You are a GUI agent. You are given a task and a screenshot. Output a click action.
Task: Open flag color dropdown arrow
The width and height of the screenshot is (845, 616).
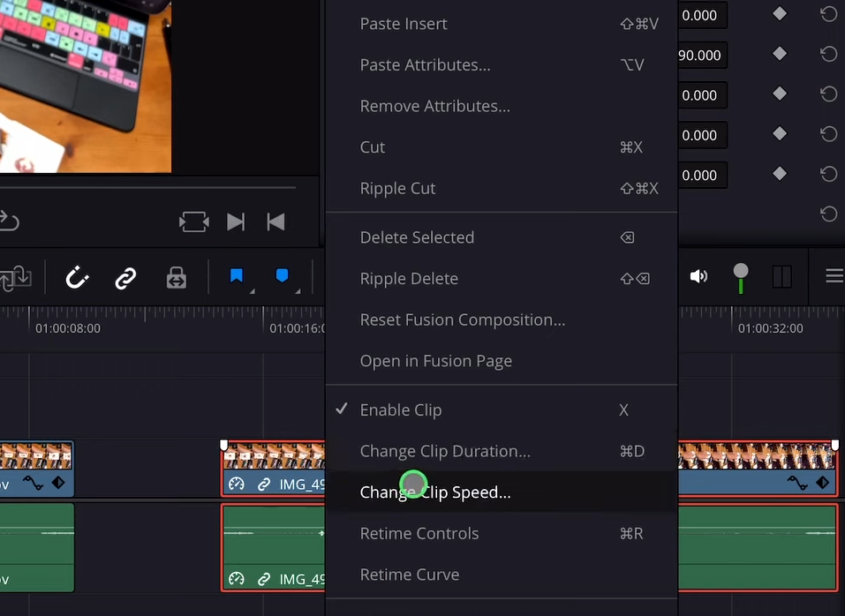coord(252,290)
